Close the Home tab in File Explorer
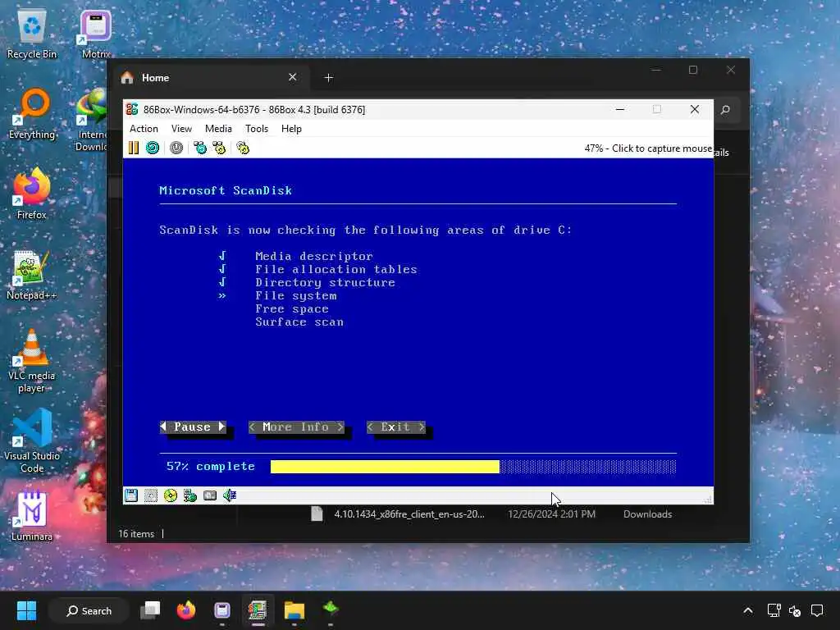The width and height of the screenshot is (840, 630). pos(293,77)
